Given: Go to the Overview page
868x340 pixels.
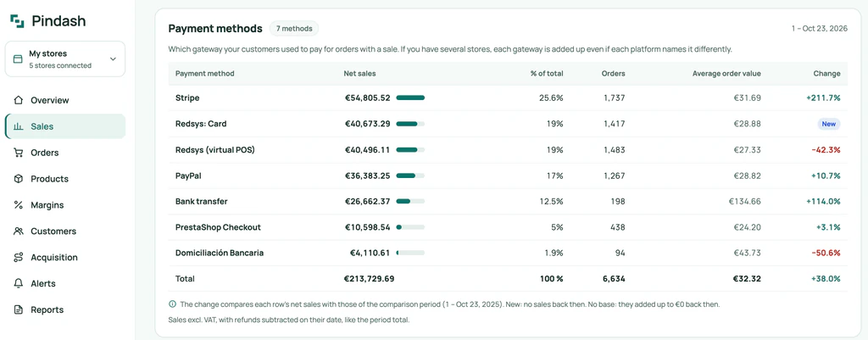Looking at the screenshot, I should coord(65,100).
